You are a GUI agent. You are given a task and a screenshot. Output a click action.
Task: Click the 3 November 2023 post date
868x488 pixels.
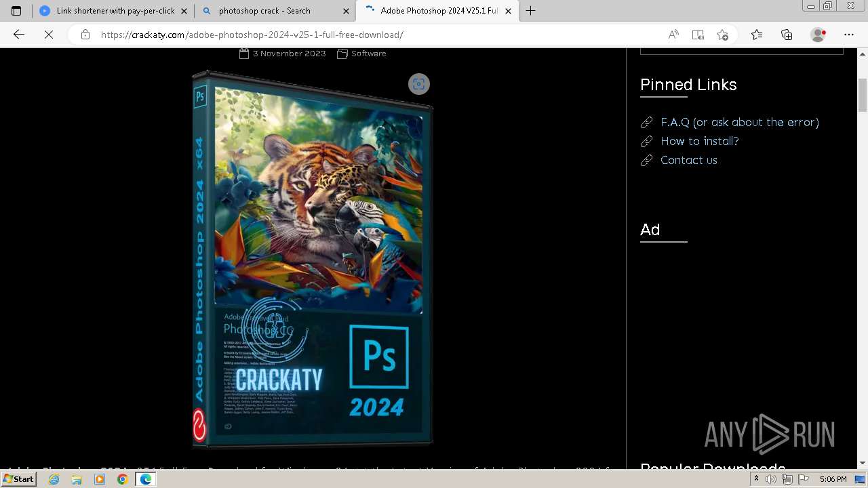click(x=289, y=54)
